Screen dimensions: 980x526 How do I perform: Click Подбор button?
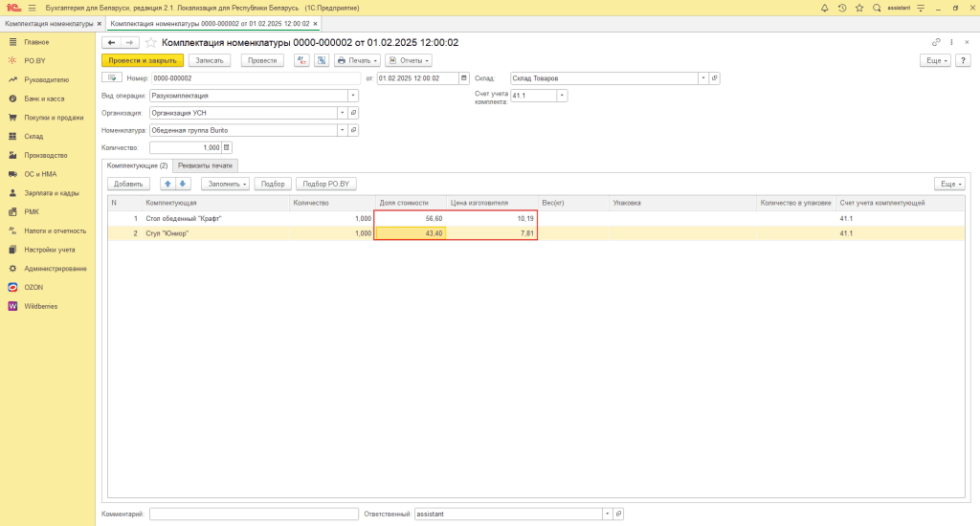(273, 184)
